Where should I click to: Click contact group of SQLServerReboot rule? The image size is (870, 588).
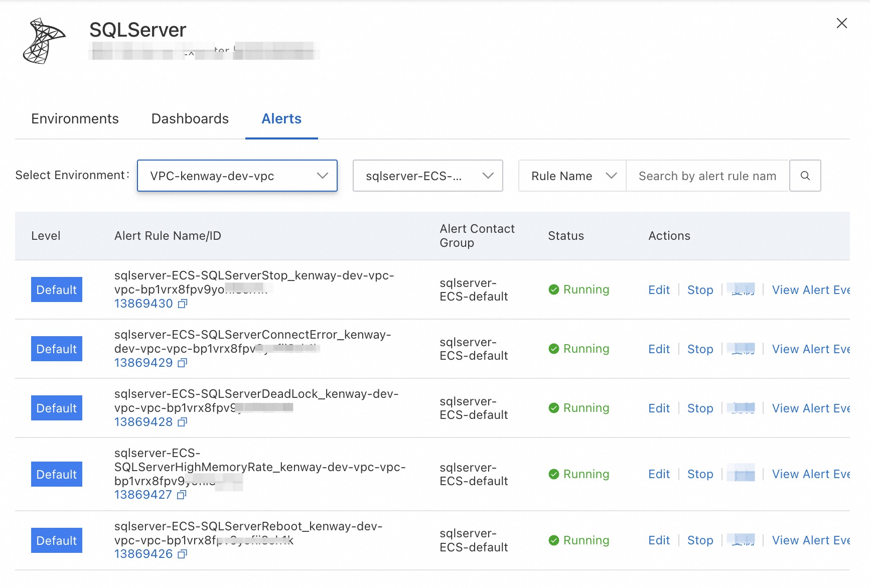point(474,540)
